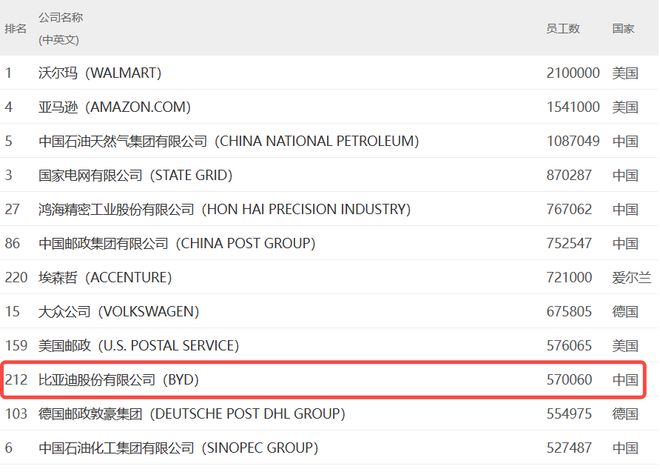Click the 排名 column header
The height and width of the screenshot is (472, 660).
point(15,29)
